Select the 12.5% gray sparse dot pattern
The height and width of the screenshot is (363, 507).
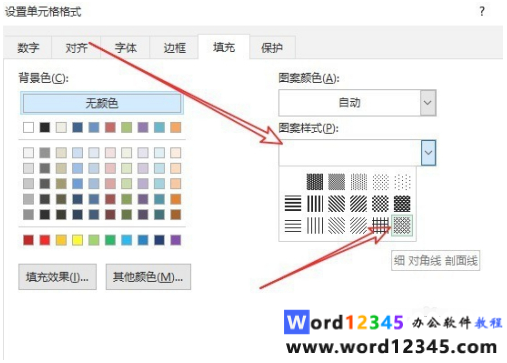tap(380, 182)
